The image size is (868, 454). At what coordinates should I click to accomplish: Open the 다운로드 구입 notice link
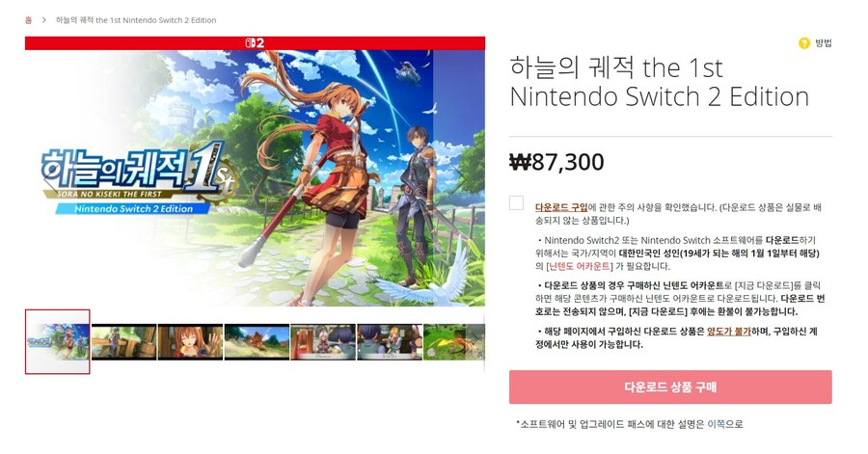(x=560, y=207)
